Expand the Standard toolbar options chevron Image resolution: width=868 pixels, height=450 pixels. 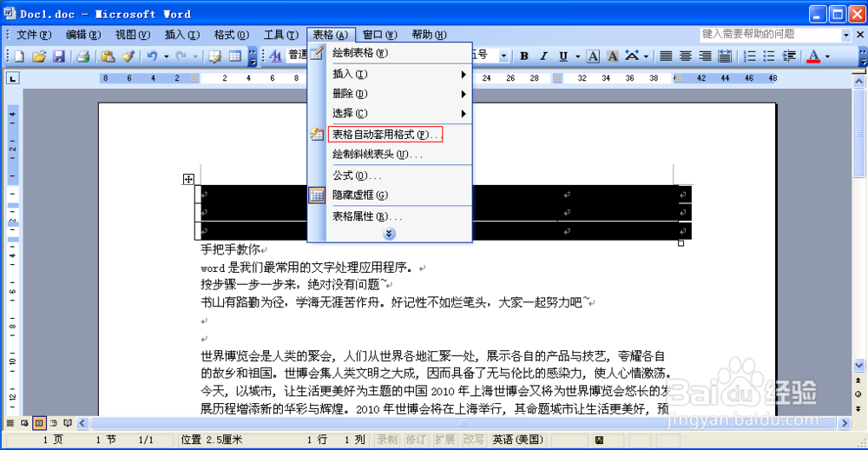(252, 56)
